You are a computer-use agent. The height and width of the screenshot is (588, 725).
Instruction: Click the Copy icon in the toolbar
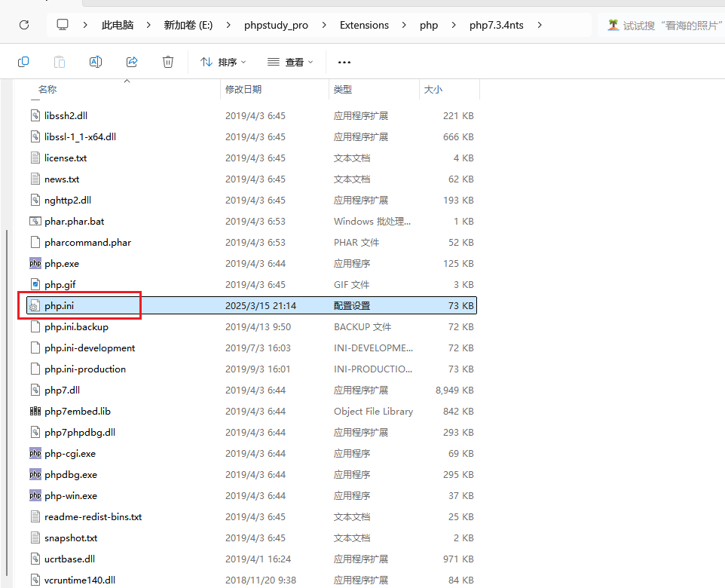(x=23, y=62)
